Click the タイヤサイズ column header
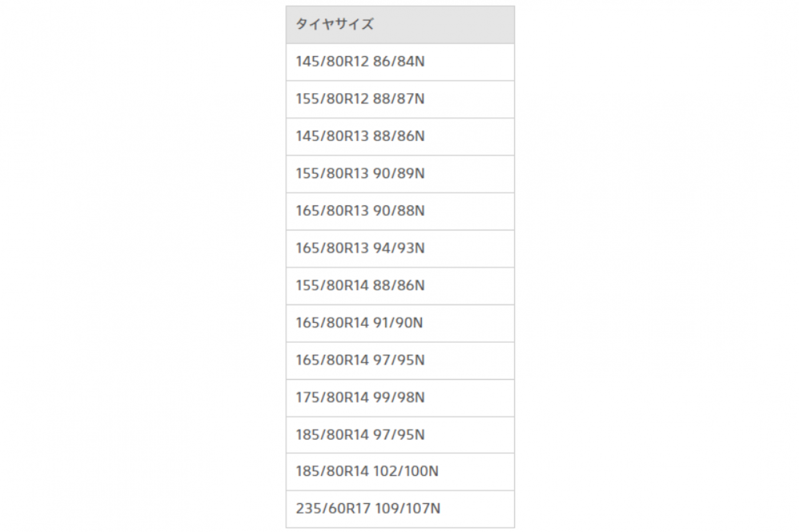Viewport: 799px width, 532px height. 400,25
